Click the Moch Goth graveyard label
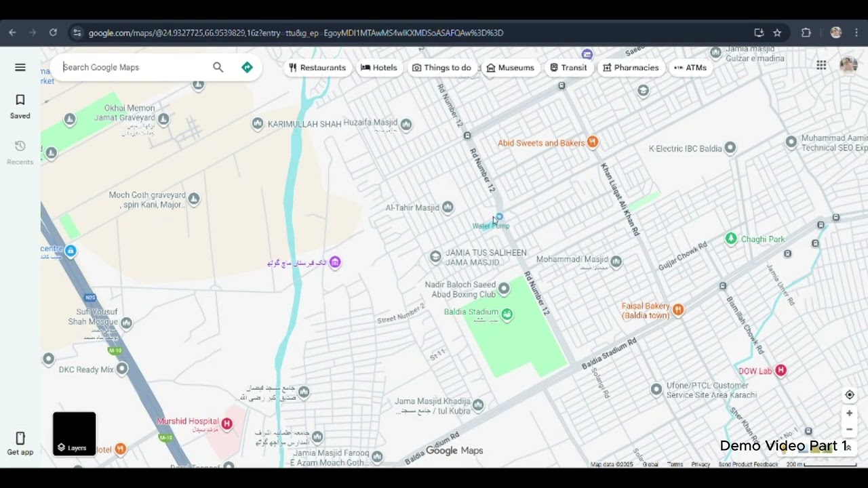Viewport: 868px width, 488px height. tap(147, 200)
